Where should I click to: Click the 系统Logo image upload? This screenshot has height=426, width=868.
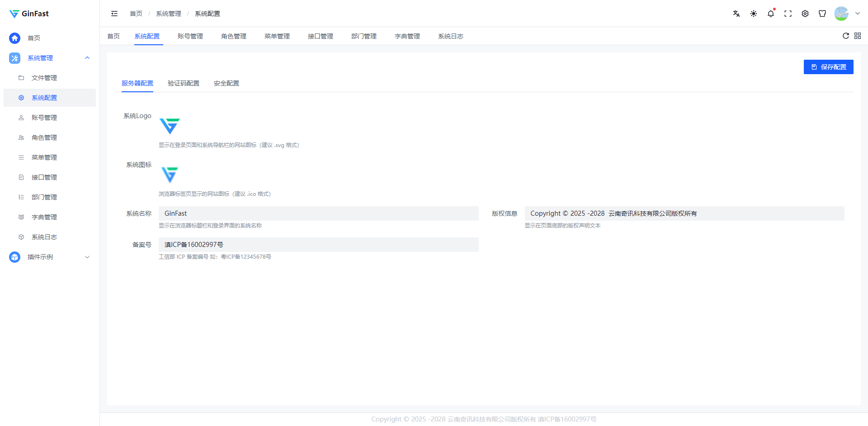tap(170, 126)
